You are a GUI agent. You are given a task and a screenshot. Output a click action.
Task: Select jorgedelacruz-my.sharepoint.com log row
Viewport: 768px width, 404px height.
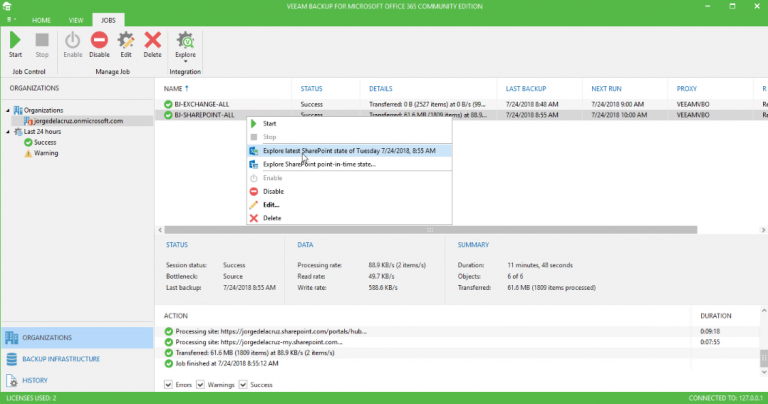click(x=457, y=342)
